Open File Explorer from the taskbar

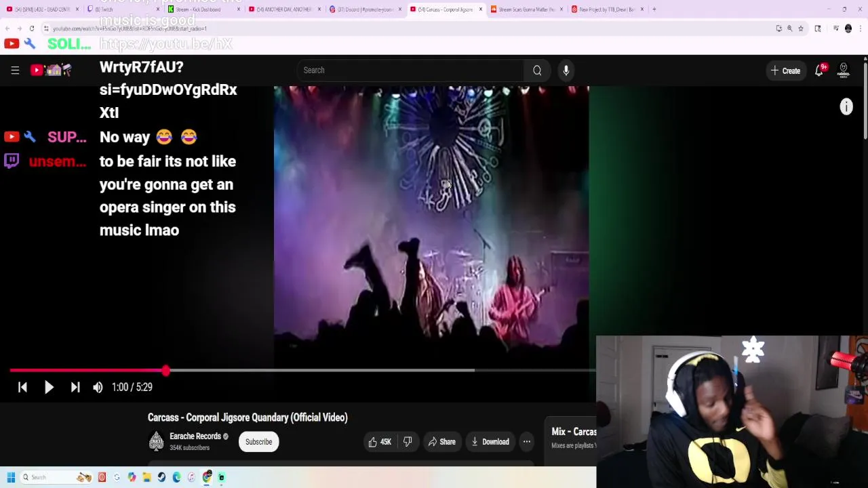click(146, 477)
